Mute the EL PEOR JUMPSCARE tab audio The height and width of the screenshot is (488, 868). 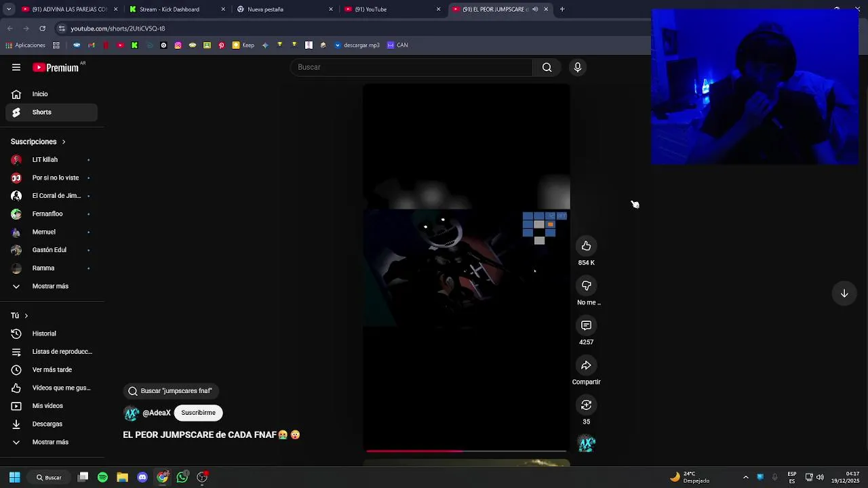pos(535,9)
